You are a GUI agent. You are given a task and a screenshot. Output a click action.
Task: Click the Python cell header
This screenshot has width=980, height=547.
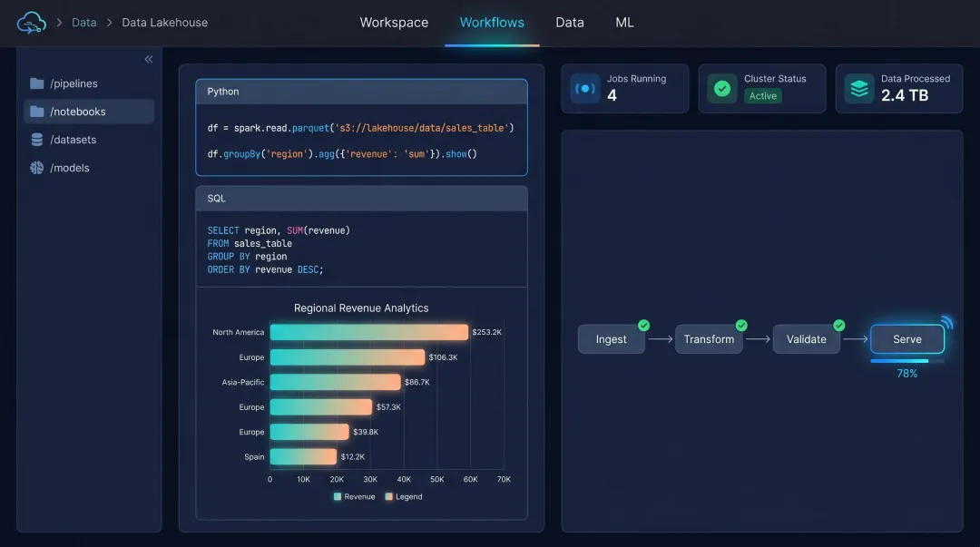(361, 92)
